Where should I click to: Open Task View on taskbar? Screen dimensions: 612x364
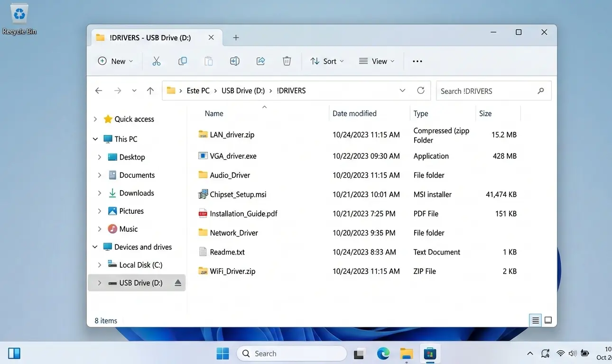[x=359, y=354]
